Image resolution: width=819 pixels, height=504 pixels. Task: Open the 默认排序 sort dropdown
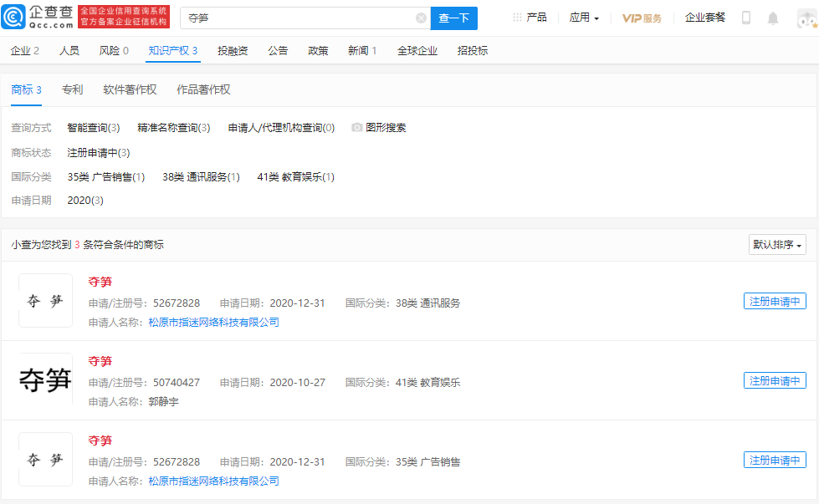click(x=777, y=245)
